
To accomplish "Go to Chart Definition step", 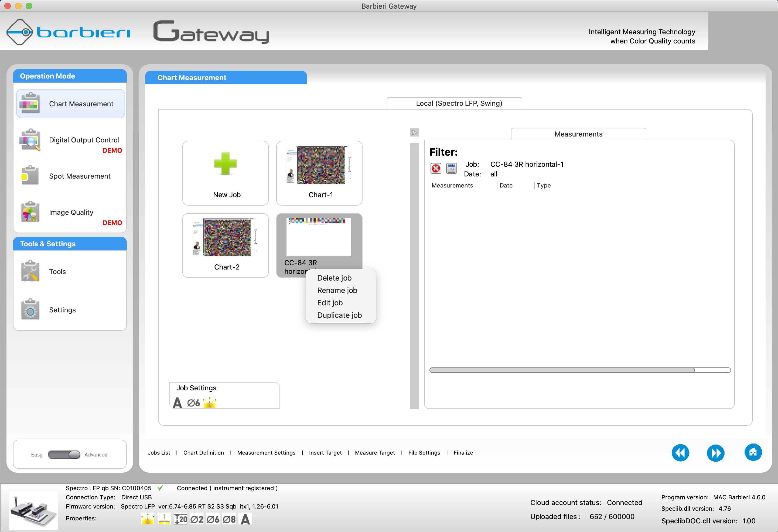I will pyautogui.click(x=204, y=453).
